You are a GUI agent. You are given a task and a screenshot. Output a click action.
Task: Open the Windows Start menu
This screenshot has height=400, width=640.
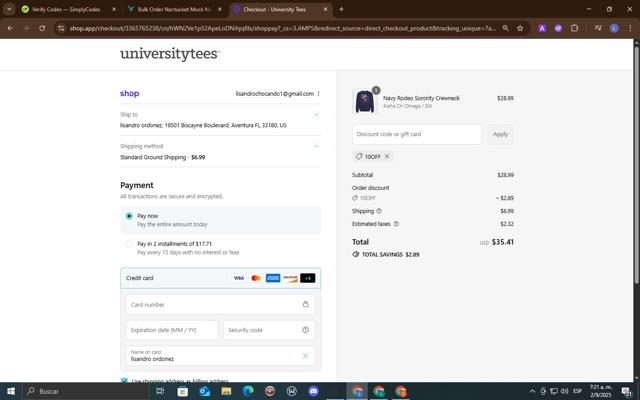coord(11,391)
